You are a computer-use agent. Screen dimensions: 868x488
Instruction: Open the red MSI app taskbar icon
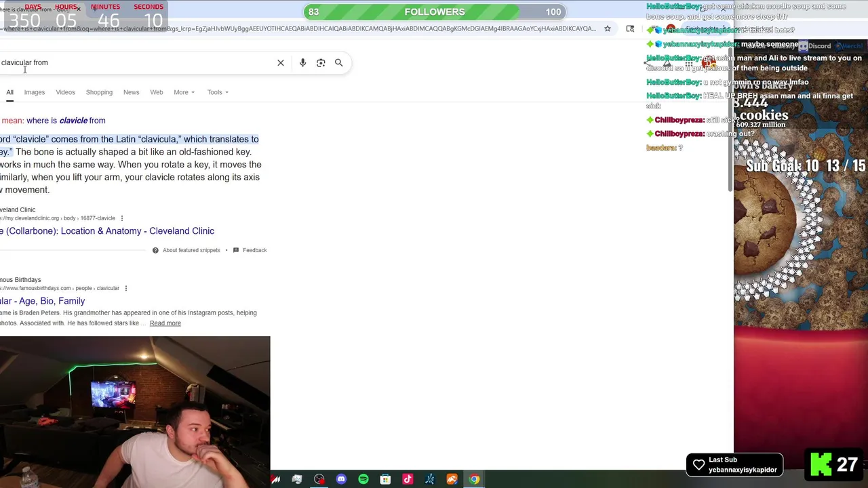(x=275, y=479)
